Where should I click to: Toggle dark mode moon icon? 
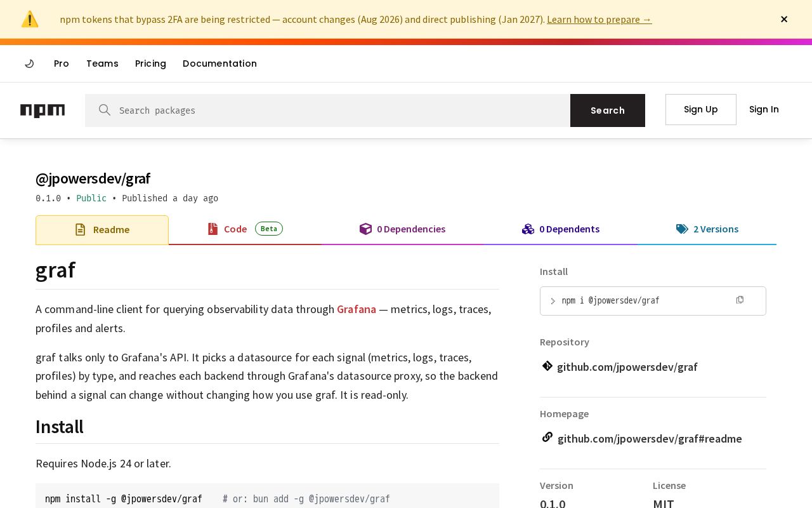tap(29, 63)
